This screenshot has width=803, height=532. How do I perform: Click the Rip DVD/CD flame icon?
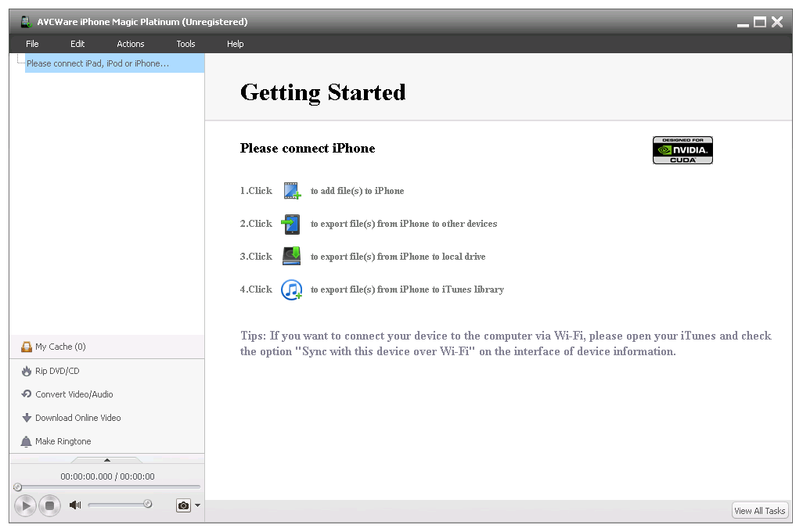[26, 371]
